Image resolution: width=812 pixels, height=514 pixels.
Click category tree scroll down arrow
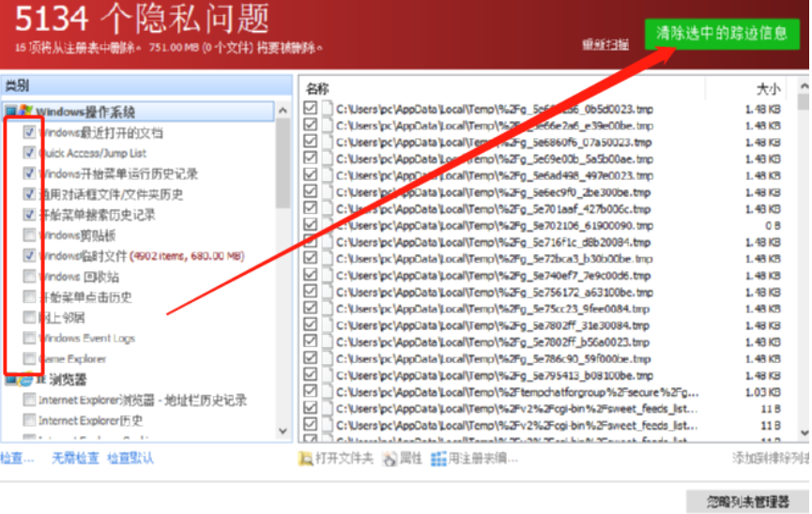click(x=283, y=431)
